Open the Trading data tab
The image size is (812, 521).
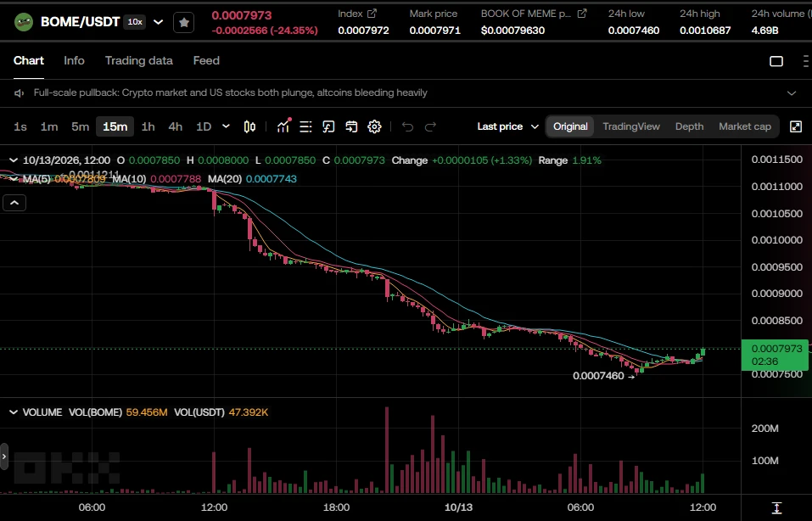139,60
